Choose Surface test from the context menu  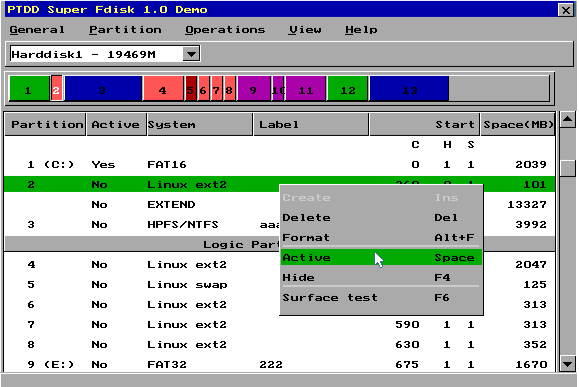pos(381,297)
